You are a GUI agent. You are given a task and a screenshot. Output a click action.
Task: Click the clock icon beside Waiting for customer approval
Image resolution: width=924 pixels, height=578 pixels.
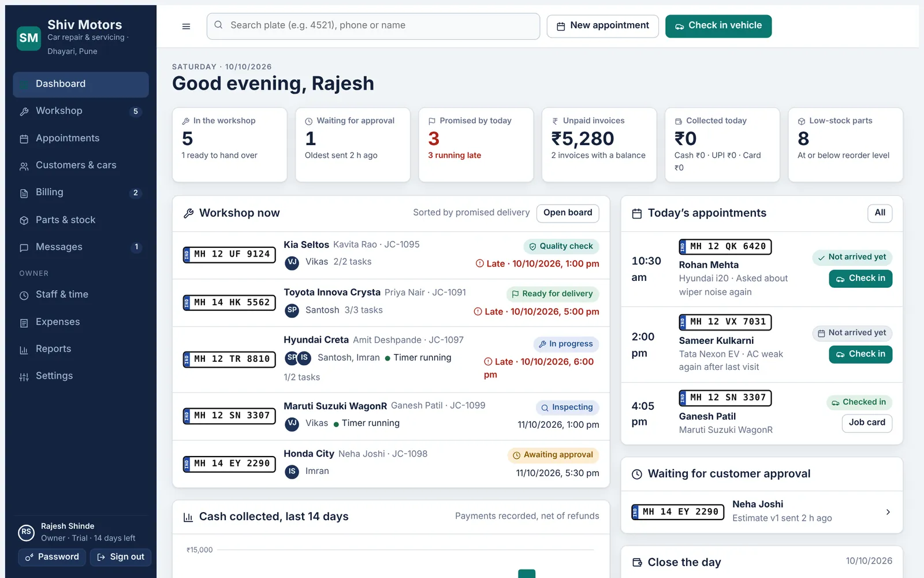coord(637,474)
